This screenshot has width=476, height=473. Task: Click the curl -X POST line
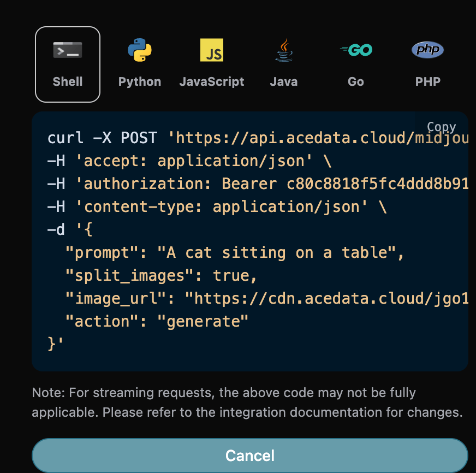257,138
